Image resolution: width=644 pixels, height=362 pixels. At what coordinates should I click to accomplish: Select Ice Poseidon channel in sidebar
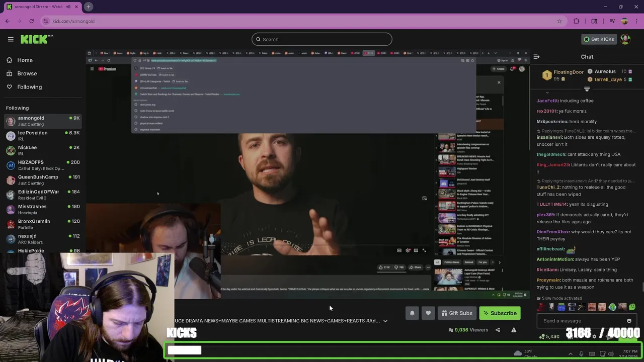(43, 136)
